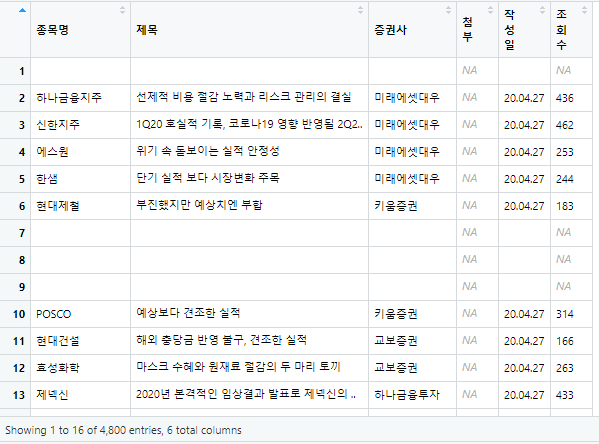Sort by the 조회수 column sort arrows
This screenshot has width=599, height=444.
584,10
